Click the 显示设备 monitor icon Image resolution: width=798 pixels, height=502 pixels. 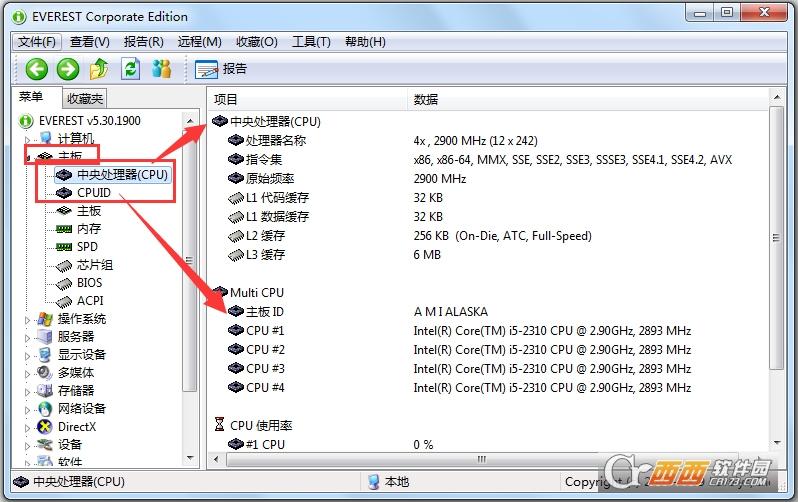(x=45, y=355)
